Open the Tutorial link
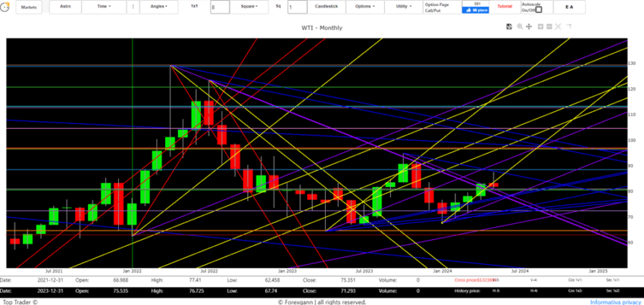Image resolution: width=644 pixels, height=305 pixels. click(505, 7)
